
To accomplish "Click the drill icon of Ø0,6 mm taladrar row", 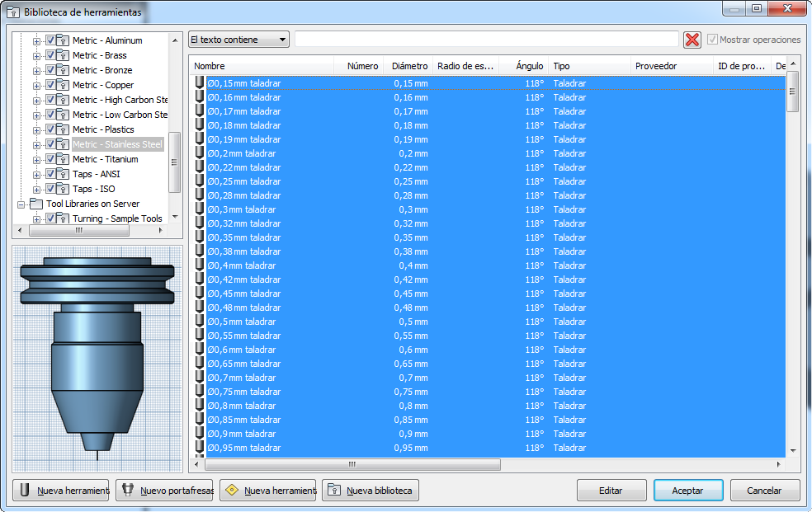I will click(200, 349).
